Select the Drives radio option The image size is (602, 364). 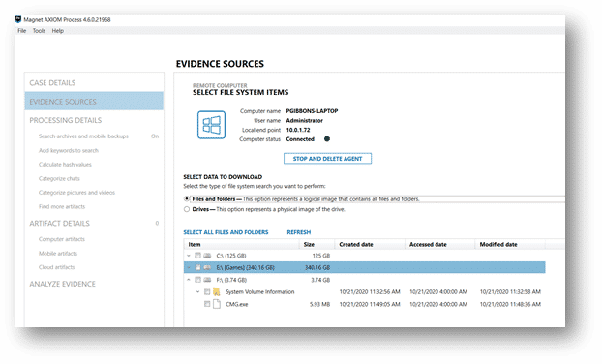click(187, 209)
